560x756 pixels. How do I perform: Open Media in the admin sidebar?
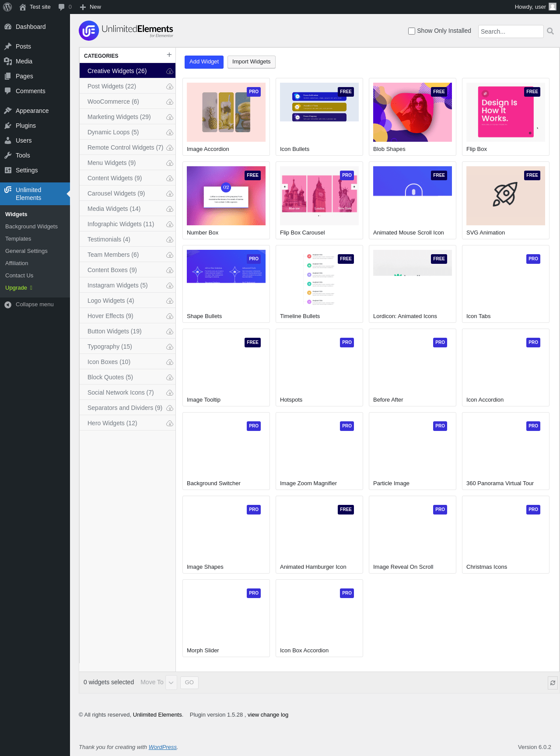[35, 61]
